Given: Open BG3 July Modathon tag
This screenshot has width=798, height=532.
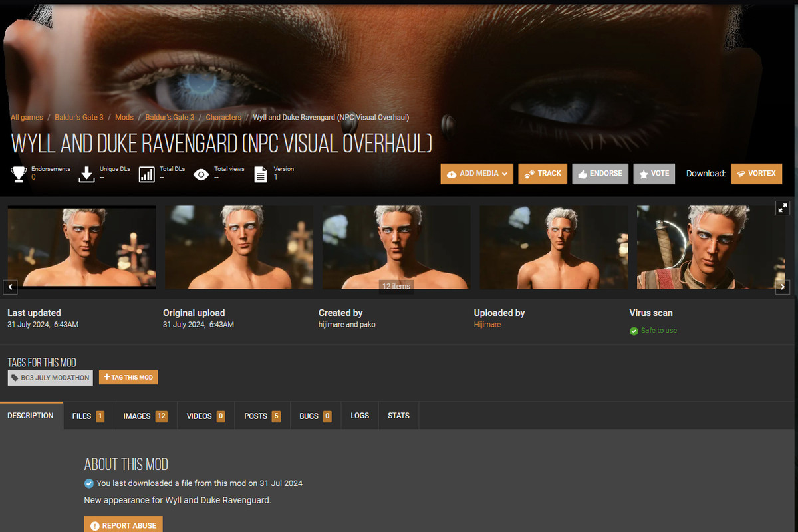Looking at the screenshot, I should (51, 378).
